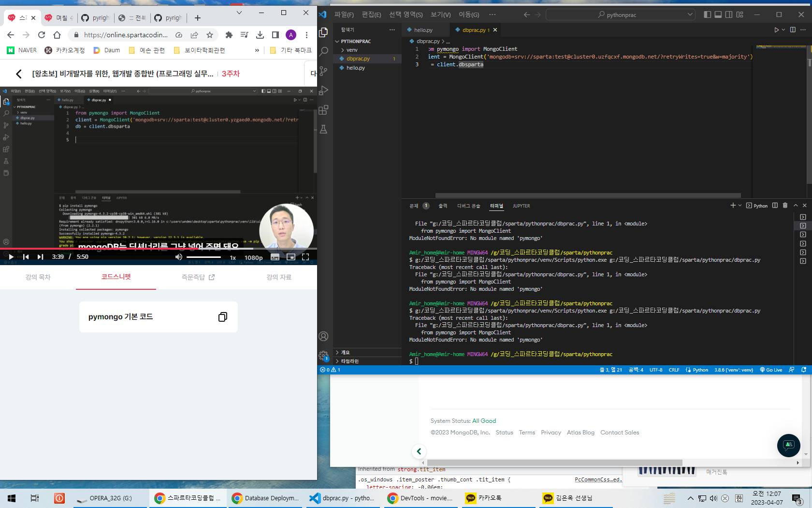Open the Chrome extensions puzzle icon
The height and width of the screenshot is (508, 812).
click(229, 35)
